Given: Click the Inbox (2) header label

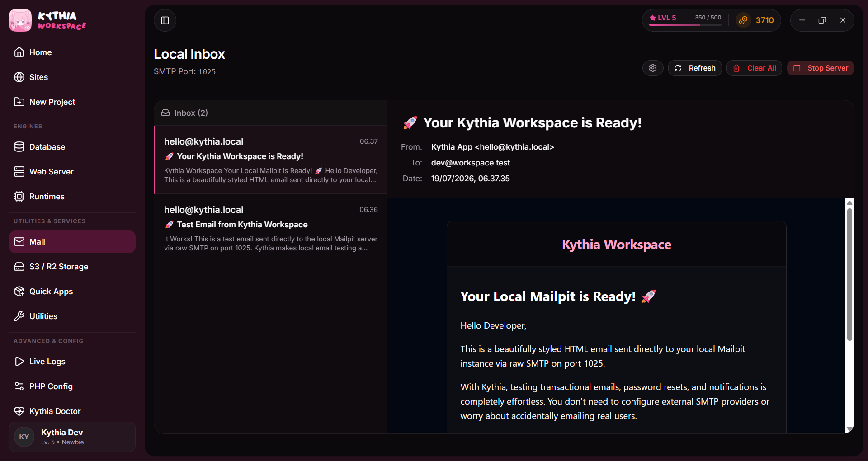Looking at the screenshot, I should tap(191, 113).
